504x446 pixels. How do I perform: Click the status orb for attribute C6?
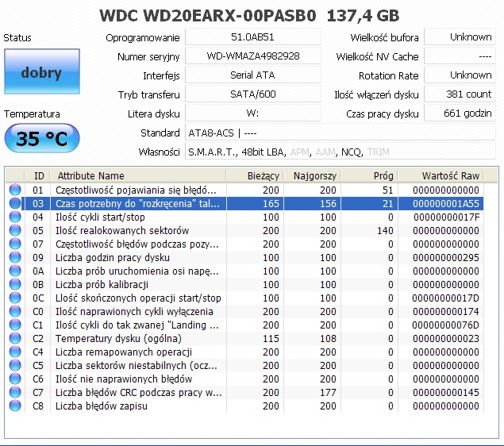[15, 379]
